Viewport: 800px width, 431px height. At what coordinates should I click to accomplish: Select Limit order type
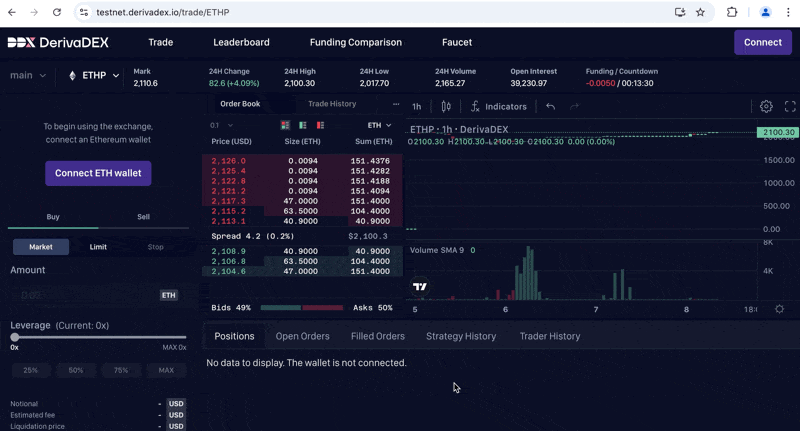98,247
